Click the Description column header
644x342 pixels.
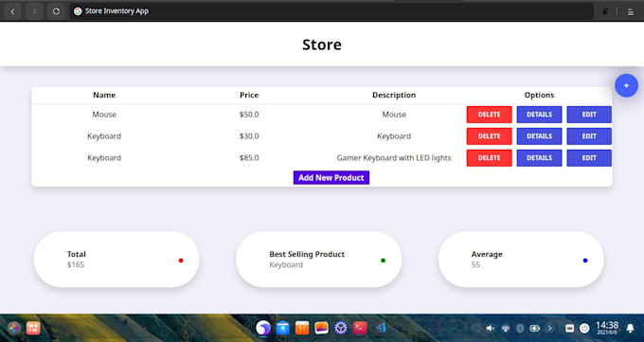tap(394, 95)
